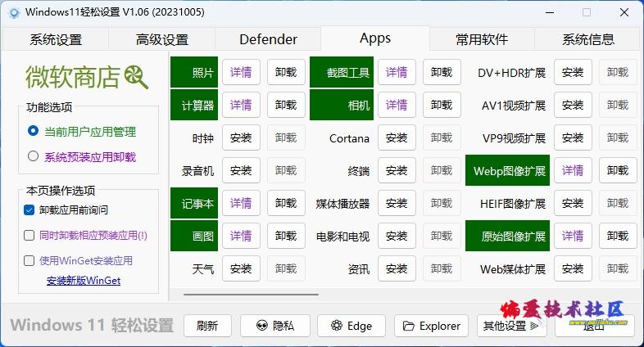Image resolution: width=644 pixels, height=347 pixels.
Task: Install 时钟 app
Action: point(241,137)
